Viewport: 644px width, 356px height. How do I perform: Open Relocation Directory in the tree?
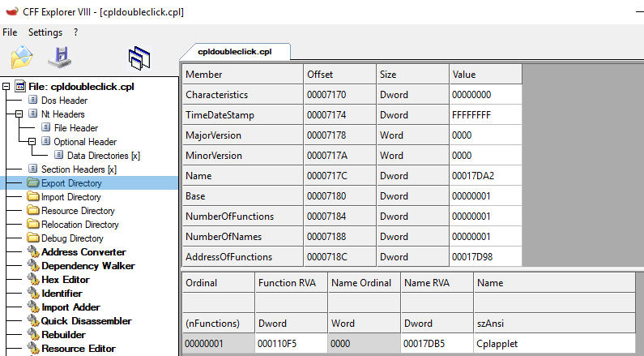(x=80, y=225)
